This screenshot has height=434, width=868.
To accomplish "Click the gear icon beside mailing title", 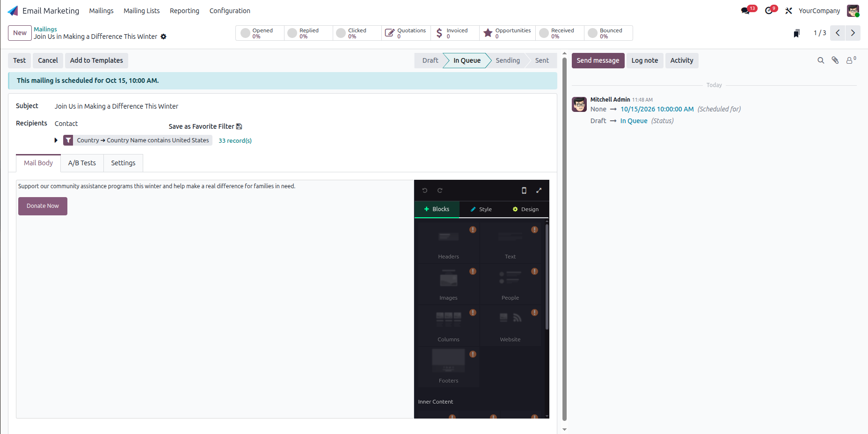I will point(163,37).
